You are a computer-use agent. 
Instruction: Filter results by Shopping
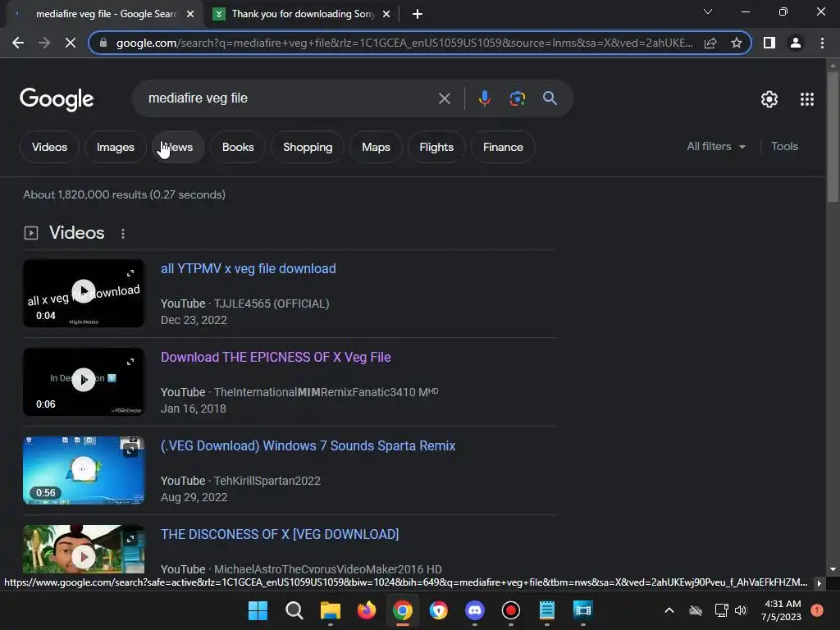pyautogui.click(x=308, y=147)
